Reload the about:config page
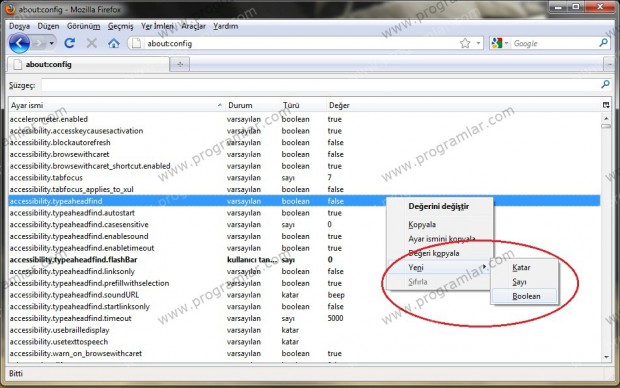Viewport: 620px width, 388px height. (70, 43)
